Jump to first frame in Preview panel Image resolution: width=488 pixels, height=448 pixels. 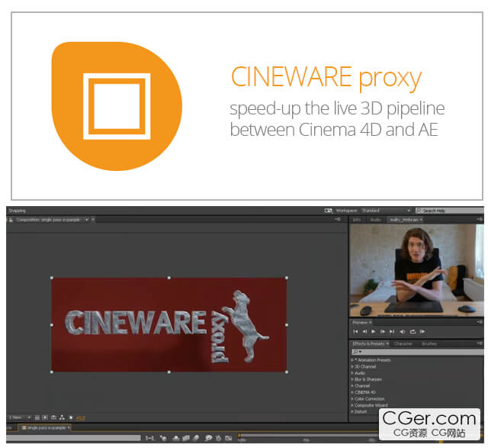tap(355, 331)
